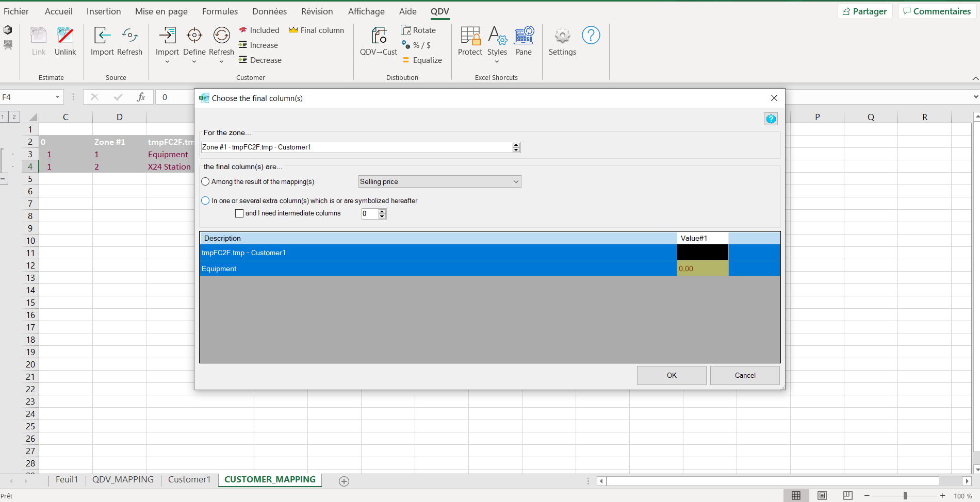Click the 0,00 Value#1 cell for Equipment
Screen dimensions: 980x502
[x=703, y=269]
